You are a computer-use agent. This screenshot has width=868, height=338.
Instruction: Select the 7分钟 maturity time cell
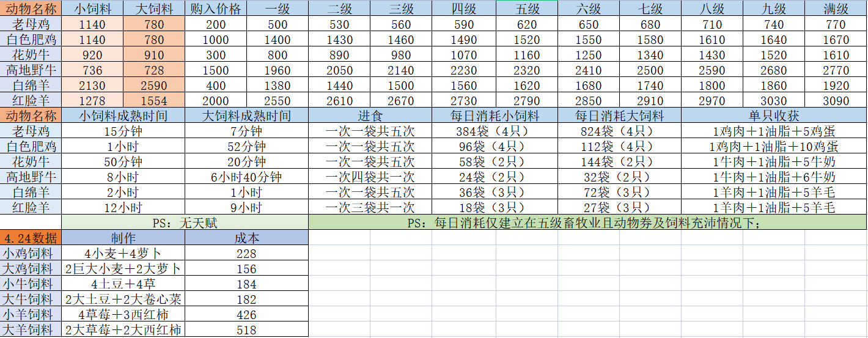247,131
